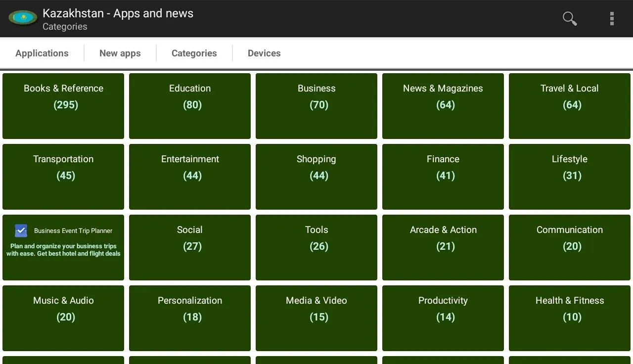Open the Transportation category

click(63, 177)
